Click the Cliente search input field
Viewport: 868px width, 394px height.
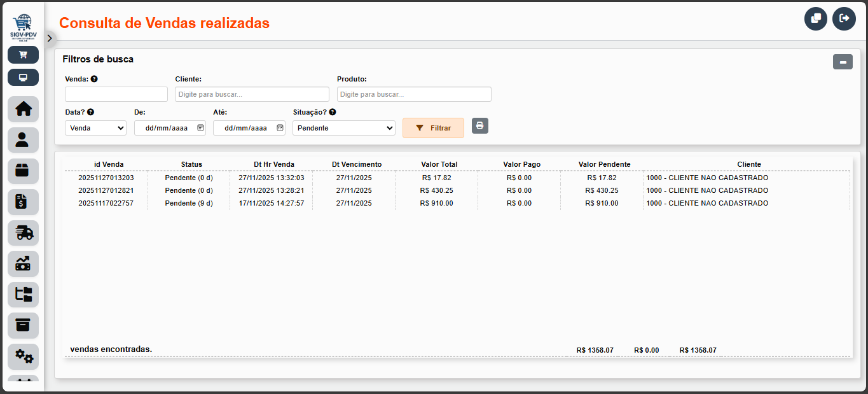[x=252, y=94]
